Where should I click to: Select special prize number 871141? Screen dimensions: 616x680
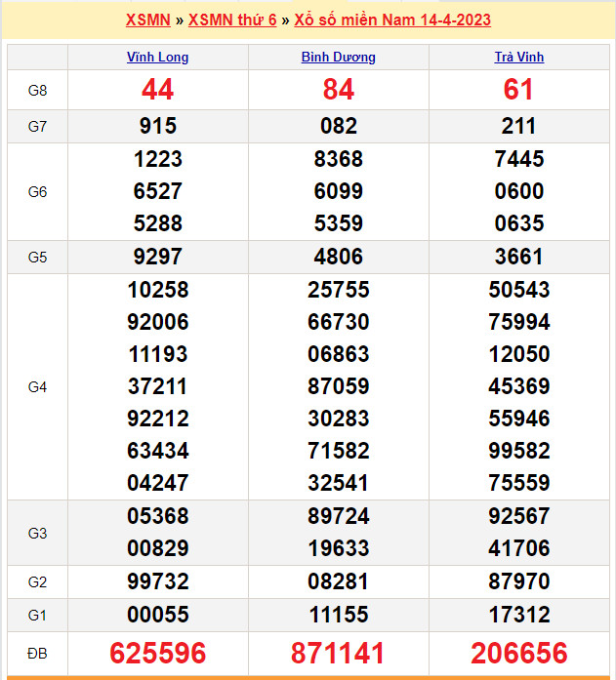coord(338,653)
